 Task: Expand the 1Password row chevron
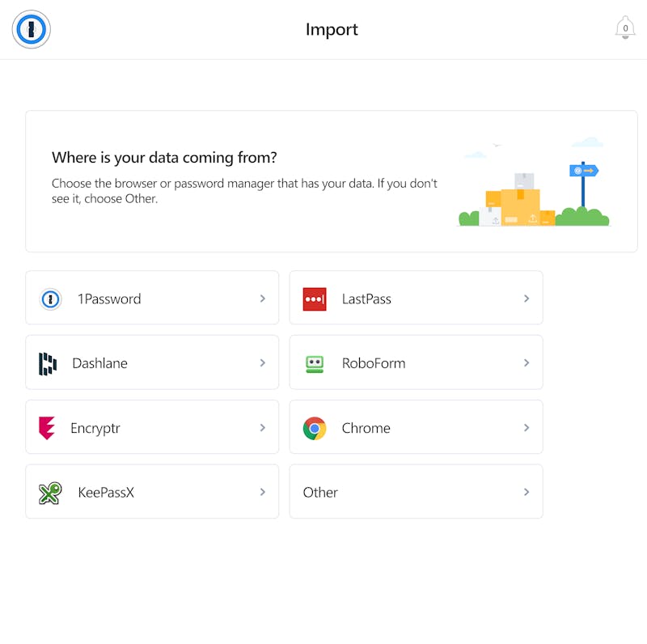point(262,299)
